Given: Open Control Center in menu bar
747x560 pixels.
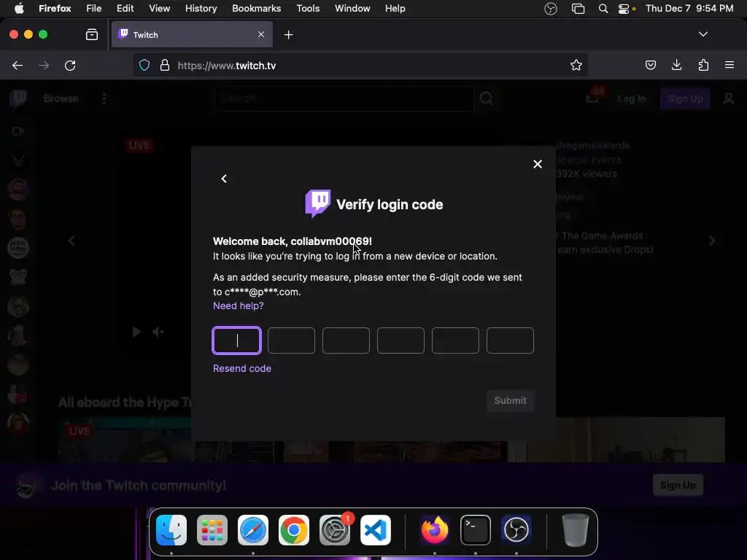Looking at the screenshot, I should 624,9.
